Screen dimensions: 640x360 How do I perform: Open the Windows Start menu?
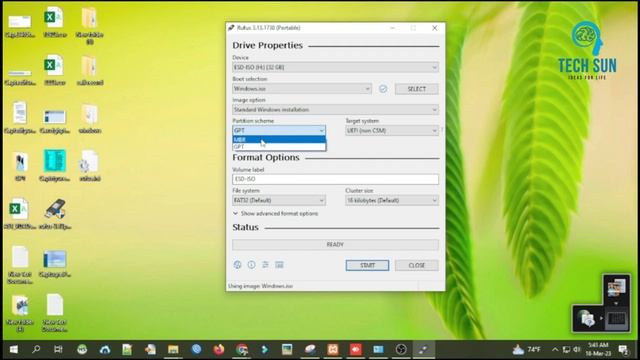[13, 349]
